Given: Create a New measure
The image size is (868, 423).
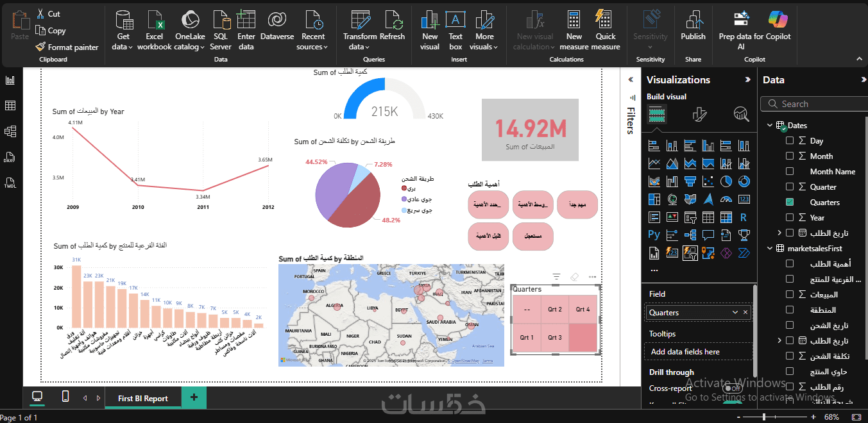Looking at the screenshot, I should (x=574, y=31).
